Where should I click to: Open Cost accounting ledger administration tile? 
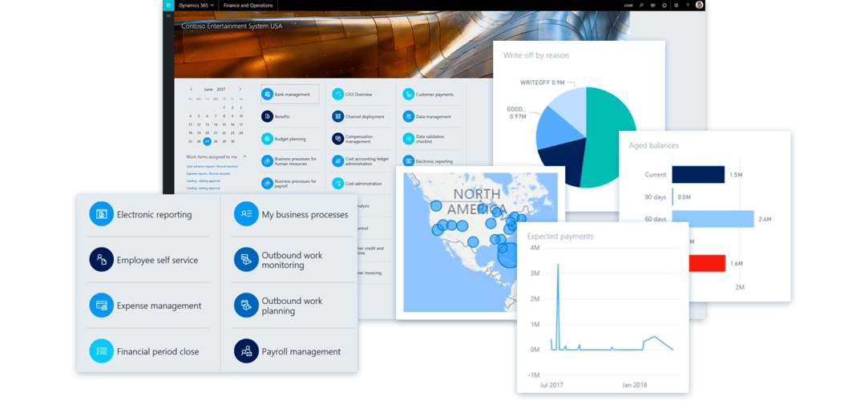[x=361, y=161]
